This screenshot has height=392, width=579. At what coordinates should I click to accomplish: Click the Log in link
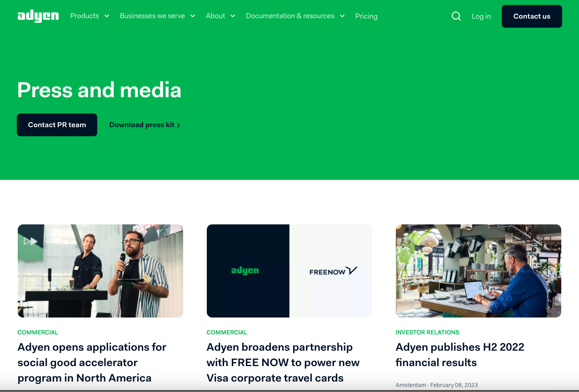(x=481, y=16)
